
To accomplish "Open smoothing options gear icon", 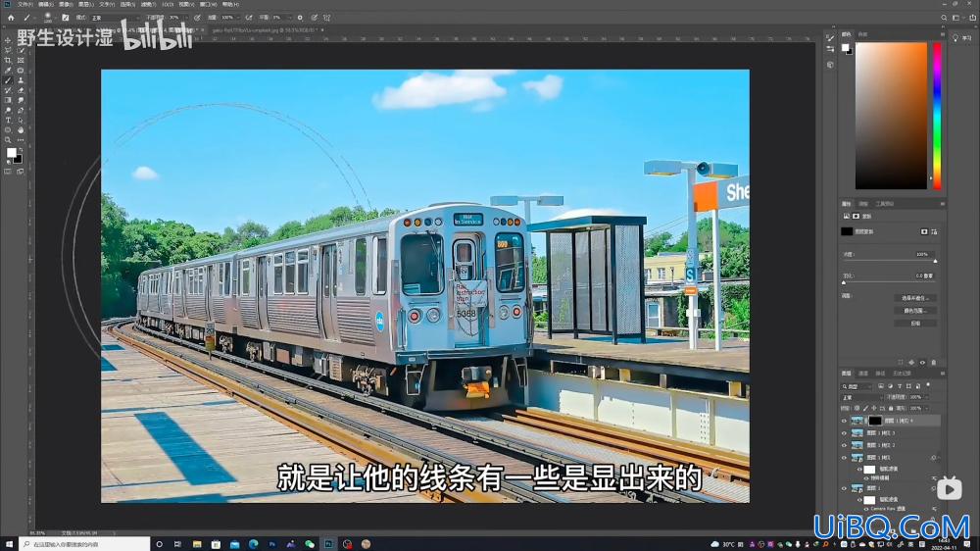I will pos(300,18).
